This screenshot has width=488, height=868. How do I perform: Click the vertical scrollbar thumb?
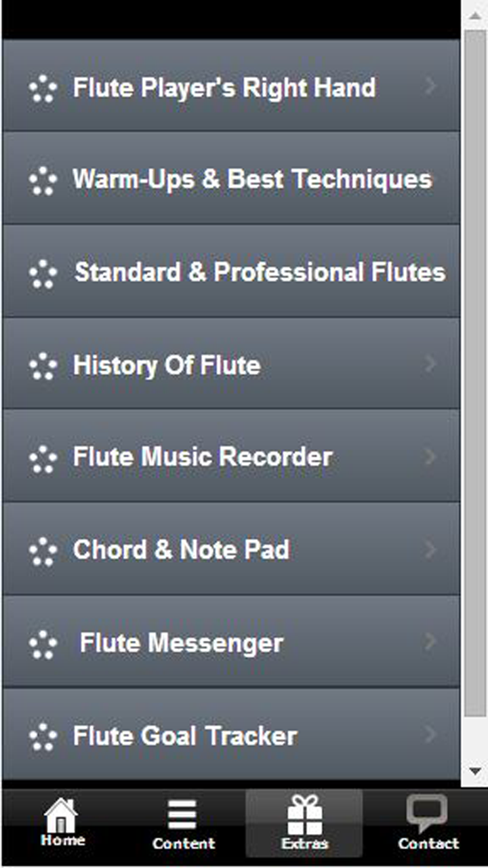click(x=474, y=373)
